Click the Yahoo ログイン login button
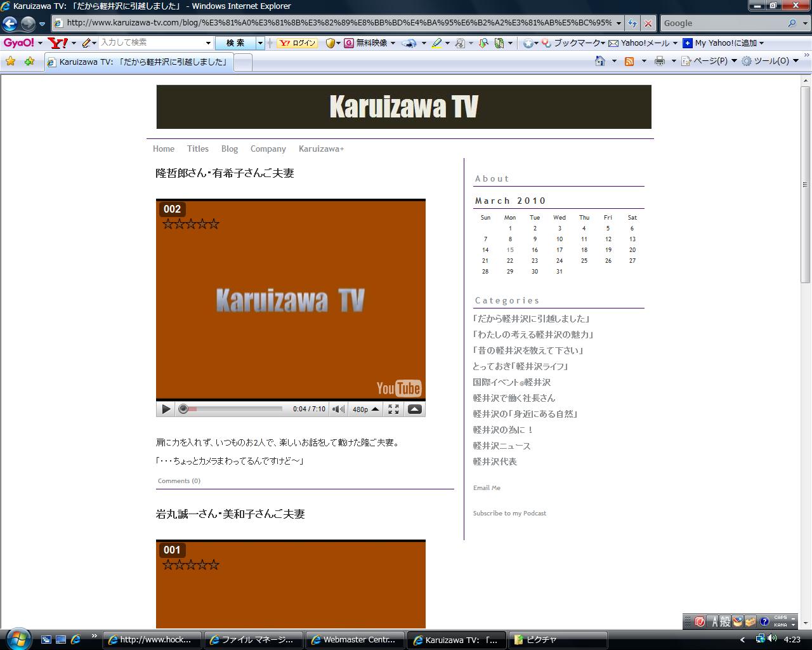Image resolution: width=812 pixels, height=650 pixels. coord(298,43)
